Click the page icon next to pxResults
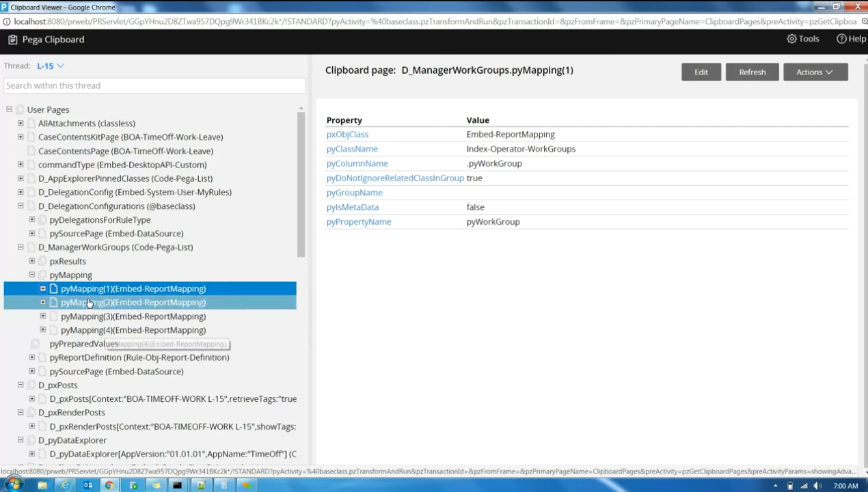This screenshot has width=868, height=492. (42, 261)
